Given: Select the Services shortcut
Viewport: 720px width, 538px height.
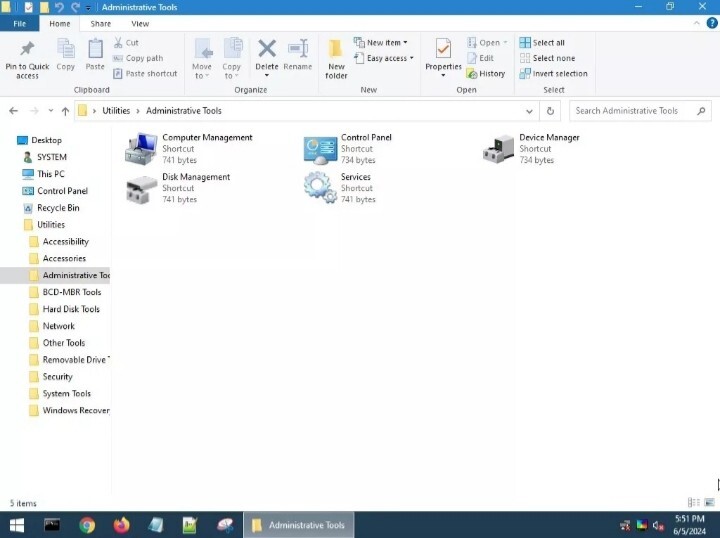Looking at the screenshot, I should click(340, 188).
